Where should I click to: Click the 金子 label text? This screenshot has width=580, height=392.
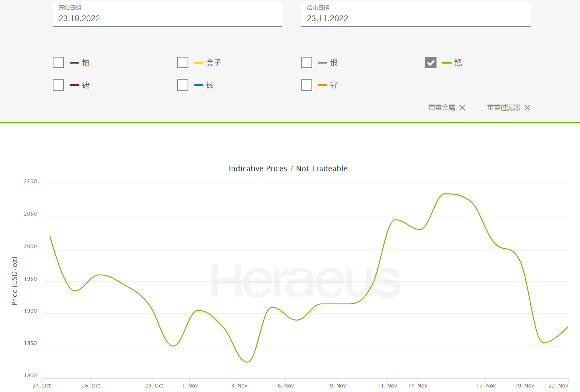pos(214,62)
